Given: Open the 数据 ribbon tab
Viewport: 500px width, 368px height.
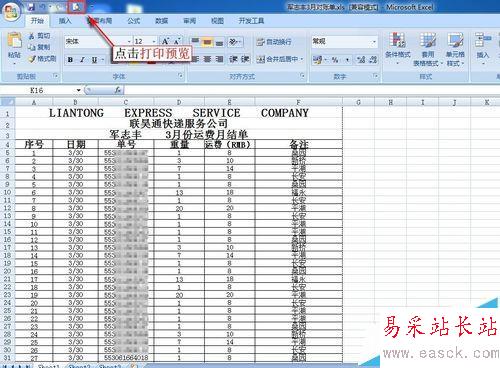Looking at the screenshot, I should [x=161, y=21].
